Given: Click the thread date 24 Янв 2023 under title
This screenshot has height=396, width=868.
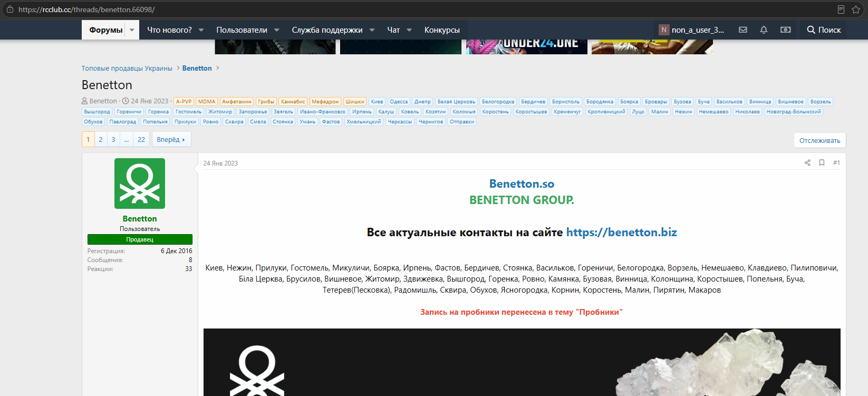Looking at the screenshot, I should [x=149, y=101].
